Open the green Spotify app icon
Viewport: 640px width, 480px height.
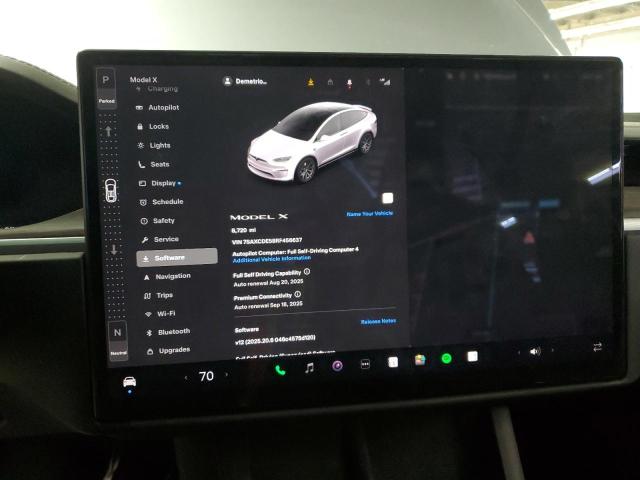point(447,358)
